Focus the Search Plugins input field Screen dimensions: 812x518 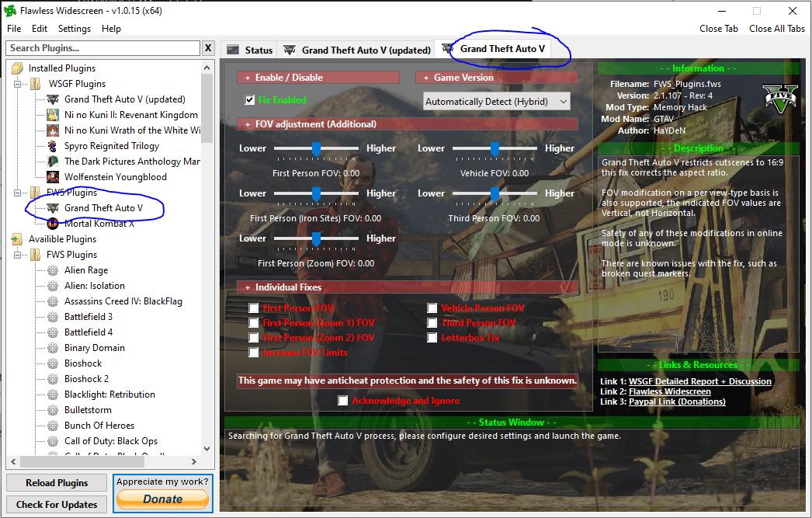click(x=102, y=48)
